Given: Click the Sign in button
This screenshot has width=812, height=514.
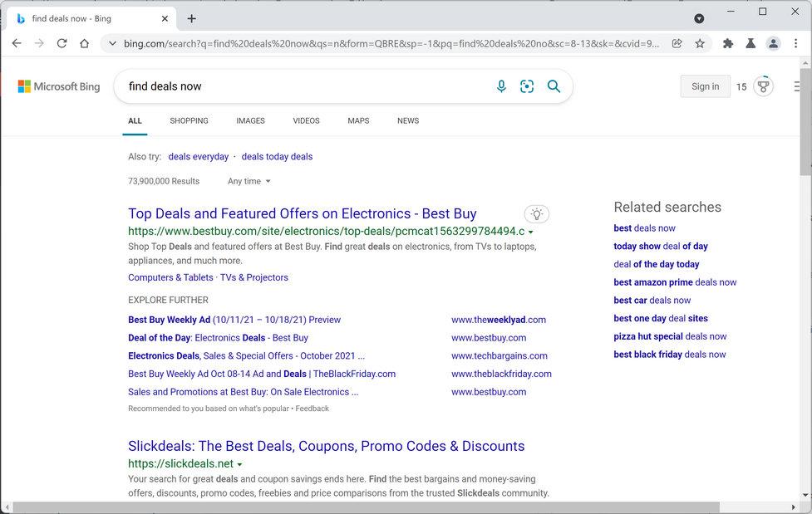Looking at the screenshot, I should 705,86.
